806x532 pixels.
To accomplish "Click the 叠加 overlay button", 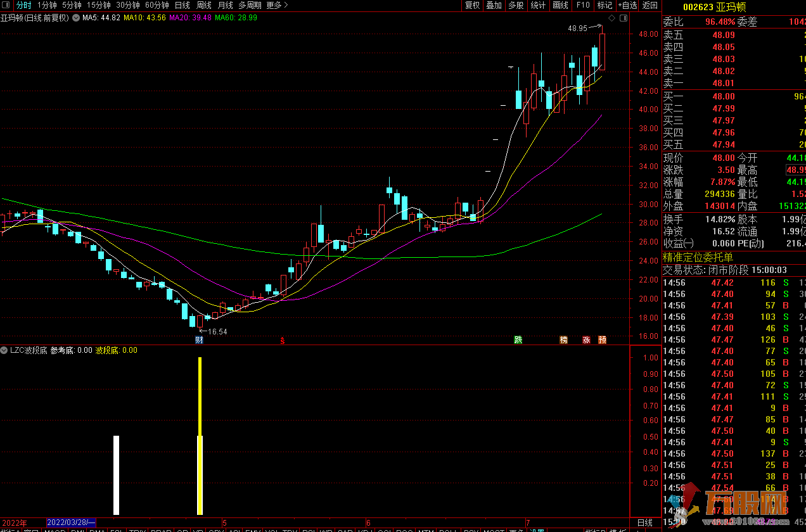I will (x=494, y=5).
